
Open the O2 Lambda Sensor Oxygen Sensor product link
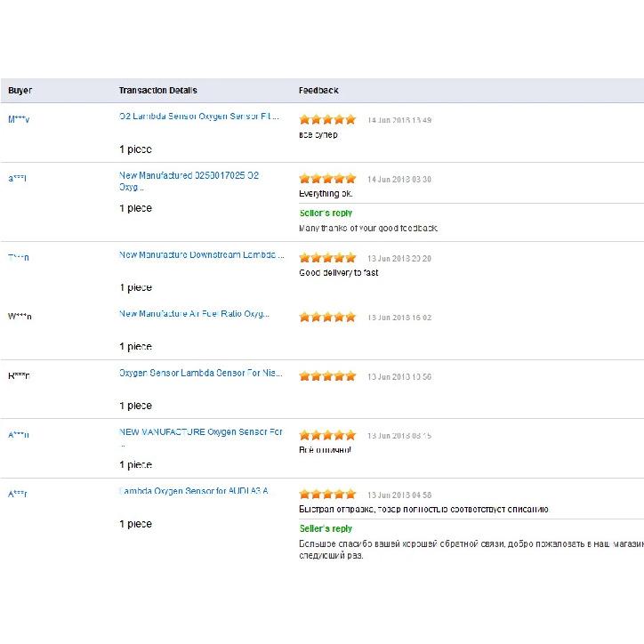[x=198, y=117]
